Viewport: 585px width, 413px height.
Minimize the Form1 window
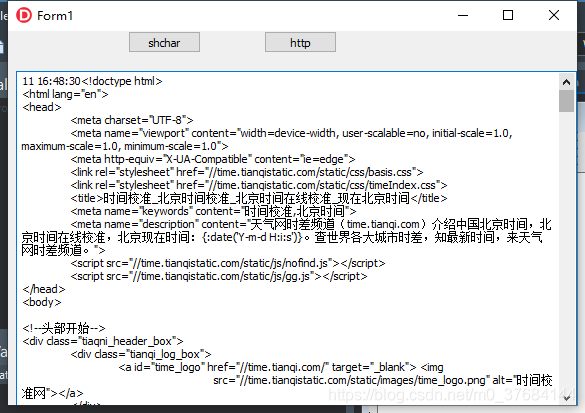point(463,15)
